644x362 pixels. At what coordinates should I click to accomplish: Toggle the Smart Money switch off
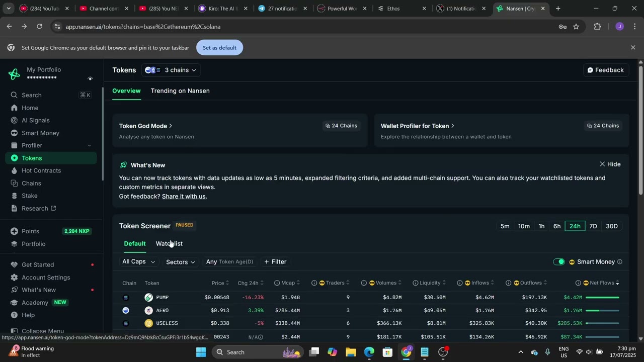pyautogui.click(x=559, y=262)
